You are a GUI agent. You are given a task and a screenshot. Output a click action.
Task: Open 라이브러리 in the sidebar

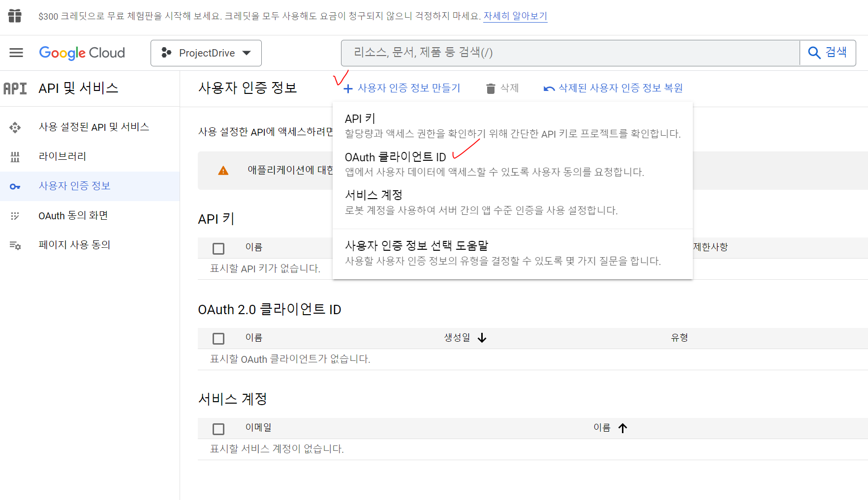[x=90, y=157]
